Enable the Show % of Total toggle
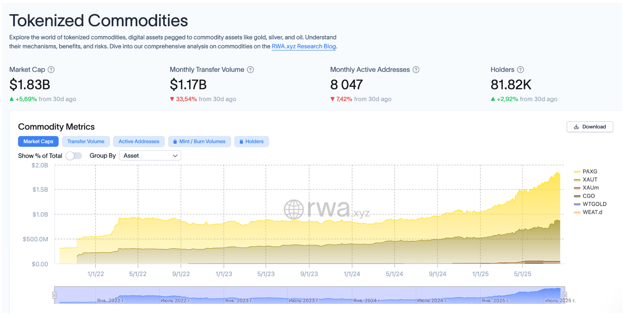The height and width of the screenshot is (318, 644). [x=74, y=156]
